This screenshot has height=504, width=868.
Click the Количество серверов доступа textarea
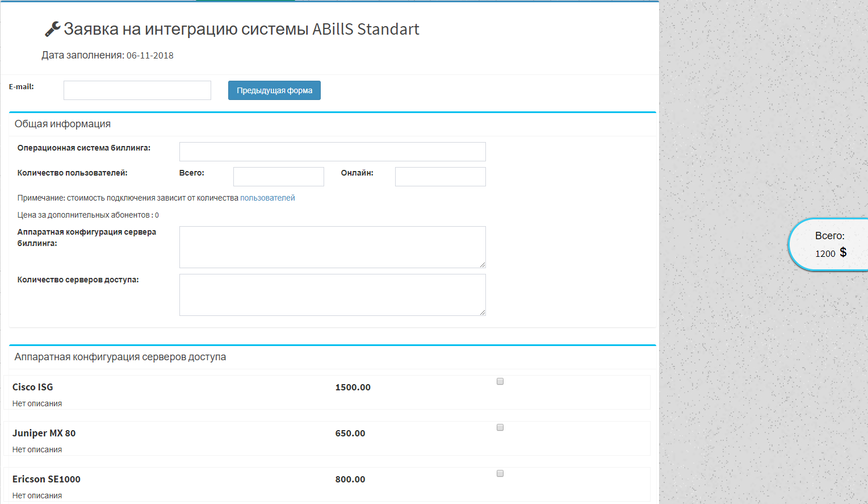click(333, 295)
